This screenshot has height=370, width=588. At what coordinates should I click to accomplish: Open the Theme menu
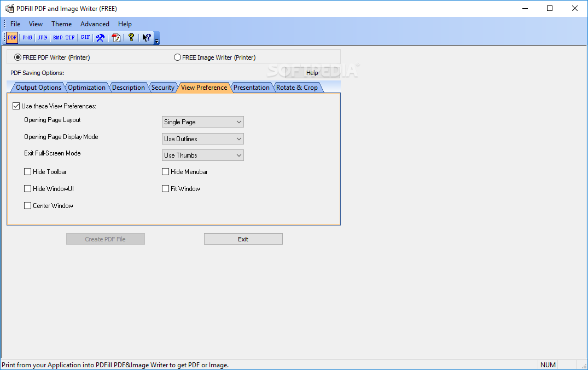(x=61, y=24)
